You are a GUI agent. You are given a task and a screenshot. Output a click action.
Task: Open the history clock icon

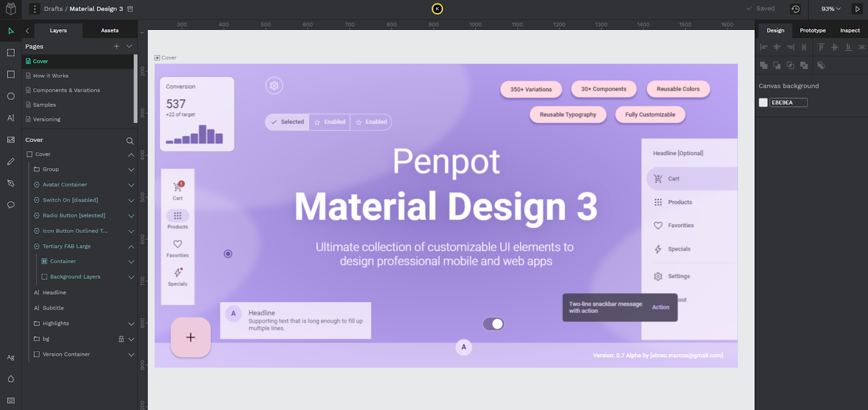[795, 9]
